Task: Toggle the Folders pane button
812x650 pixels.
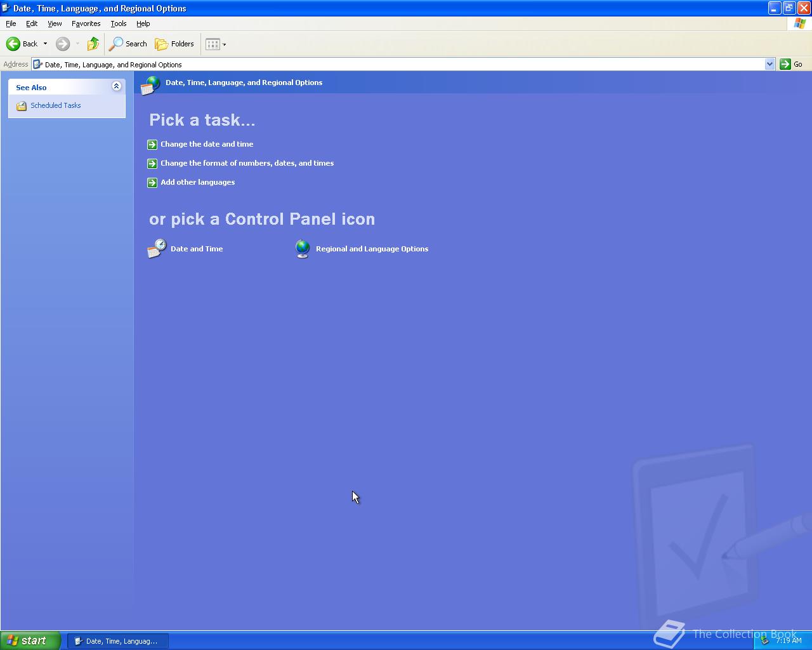Action: pos(174,44)
